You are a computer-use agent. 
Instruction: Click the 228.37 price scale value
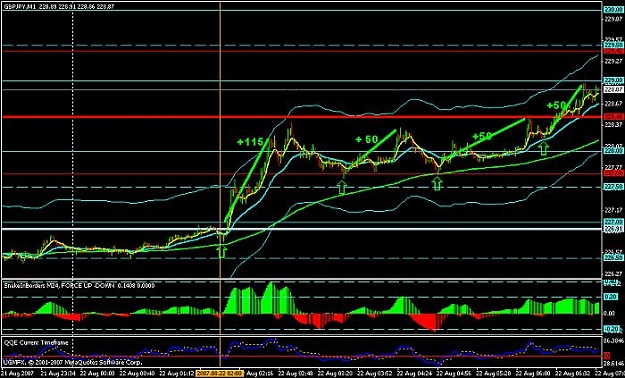(x=613, y=125)
